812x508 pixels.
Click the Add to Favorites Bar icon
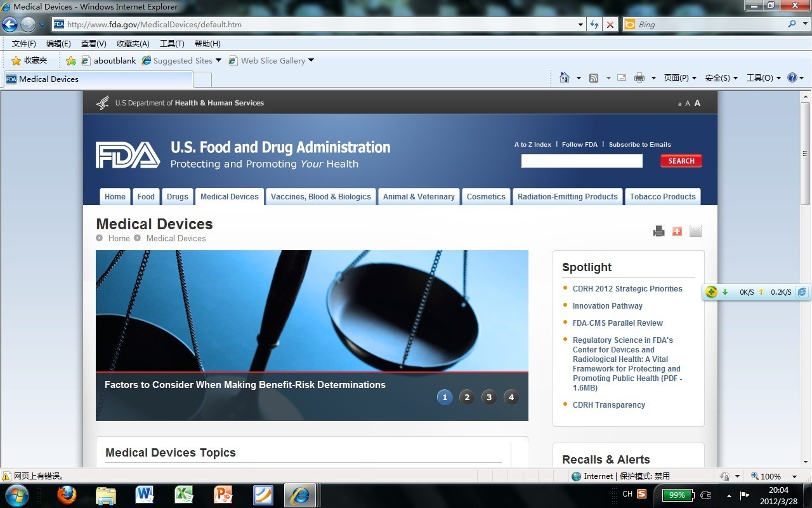(x=71, y=61)
